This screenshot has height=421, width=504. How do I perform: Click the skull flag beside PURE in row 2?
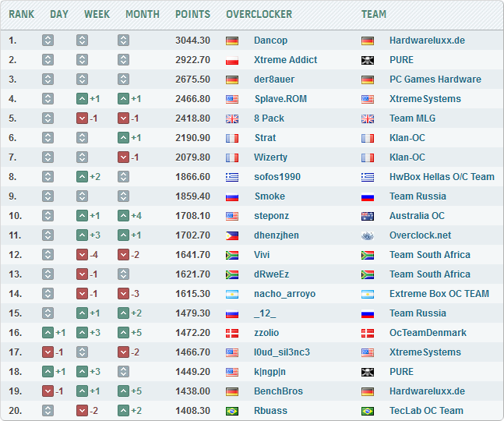pyautogui.click(x=368, y=60)
